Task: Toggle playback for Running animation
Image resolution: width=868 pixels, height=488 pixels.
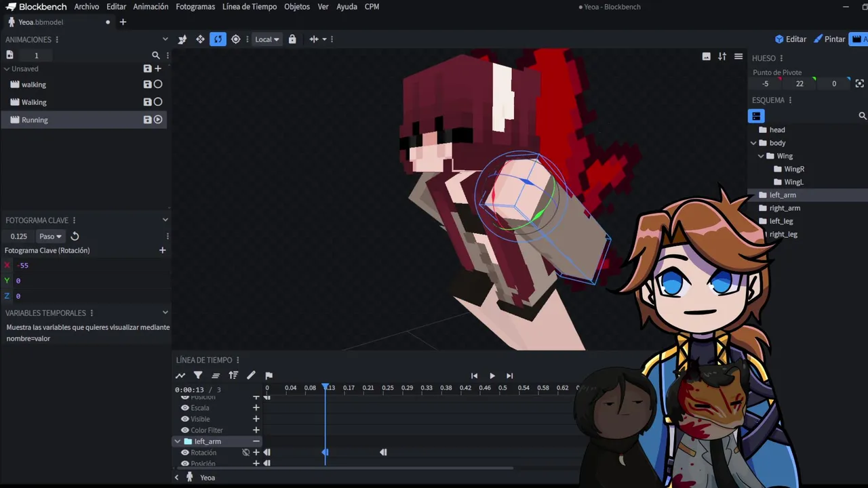Action: [x=158, y=119]
